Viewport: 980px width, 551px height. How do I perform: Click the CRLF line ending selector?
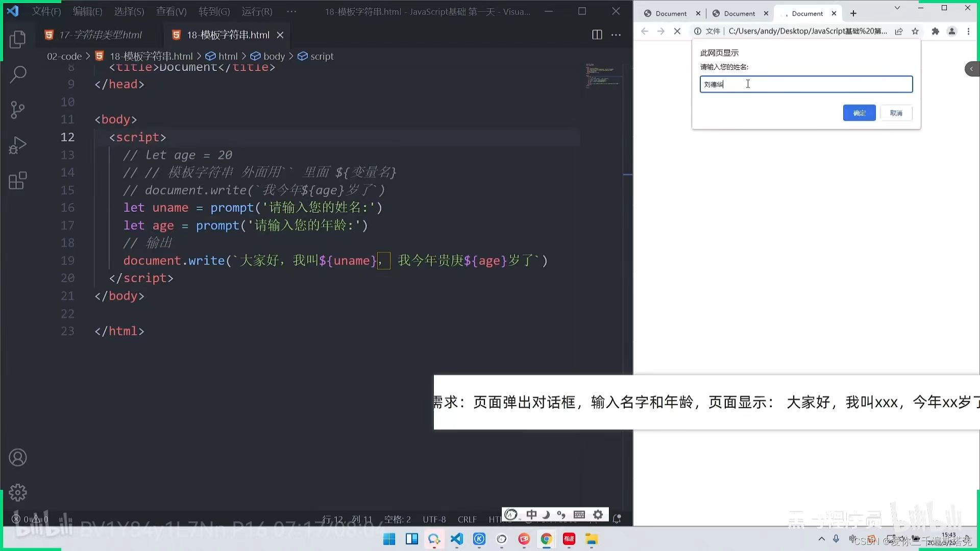[x=467, y=519]
